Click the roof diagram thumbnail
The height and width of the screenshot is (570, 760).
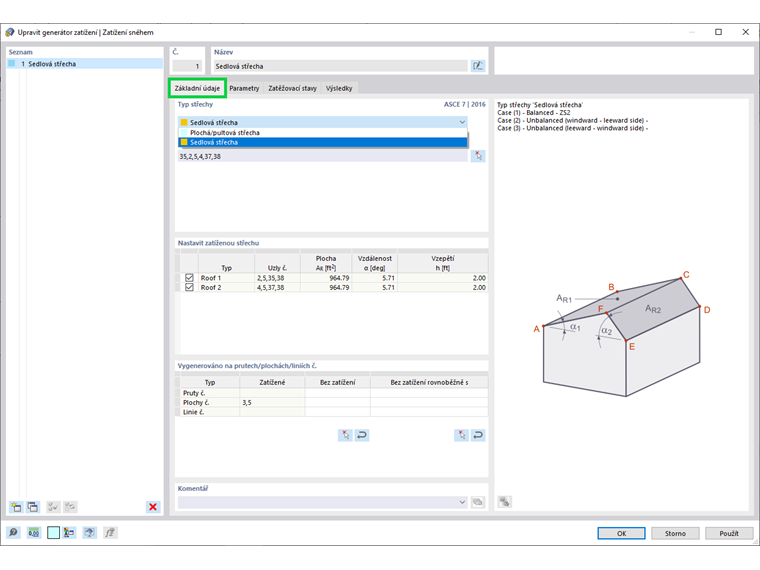[622, 334]
